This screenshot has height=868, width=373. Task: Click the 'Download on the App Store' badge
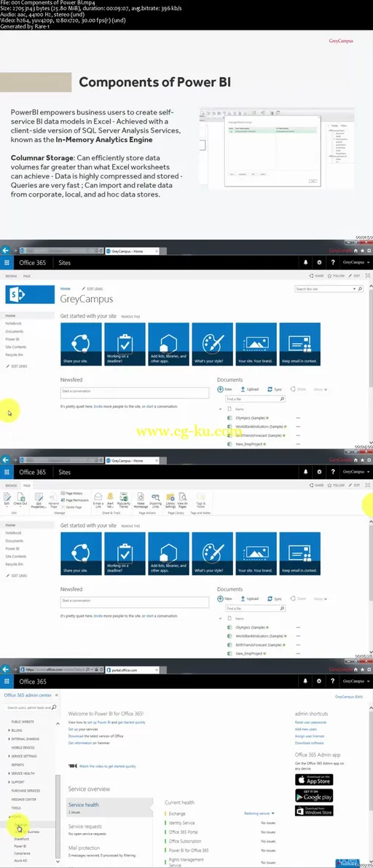coord(314,779)
